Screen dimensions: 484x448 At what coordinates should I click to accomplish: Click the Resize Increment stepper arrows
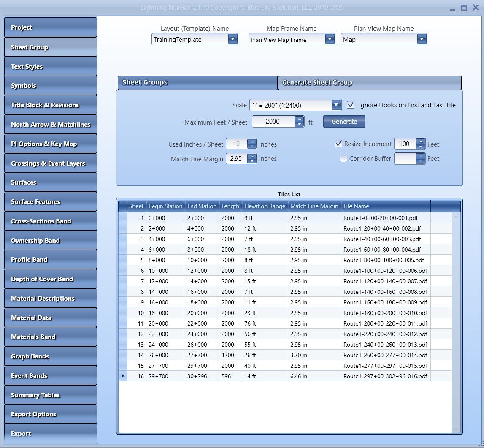pyautogui.click(x=420, y=144)
